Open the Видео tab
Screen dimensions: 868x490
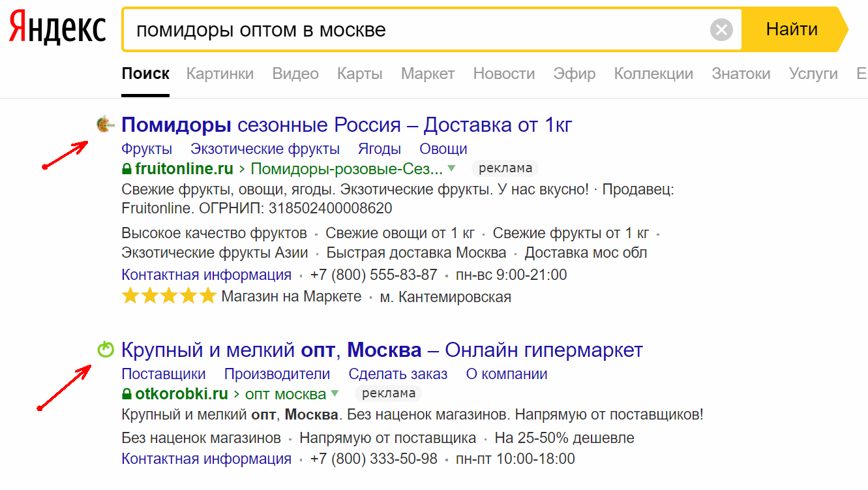point(295,74)
